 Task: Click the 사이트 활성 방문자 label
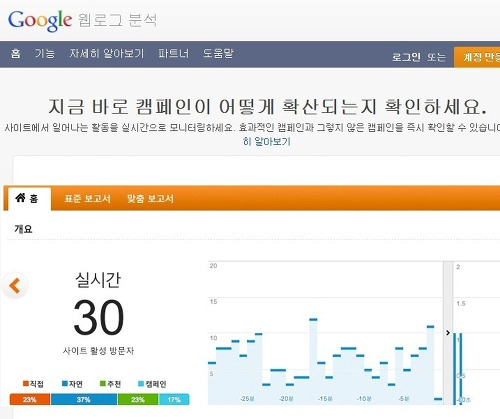pos(98,351)
